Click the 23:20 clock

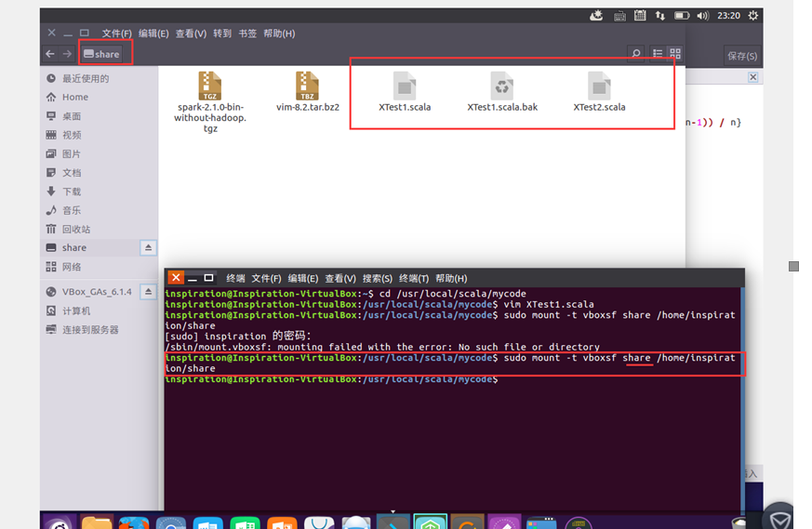(728, 16)
